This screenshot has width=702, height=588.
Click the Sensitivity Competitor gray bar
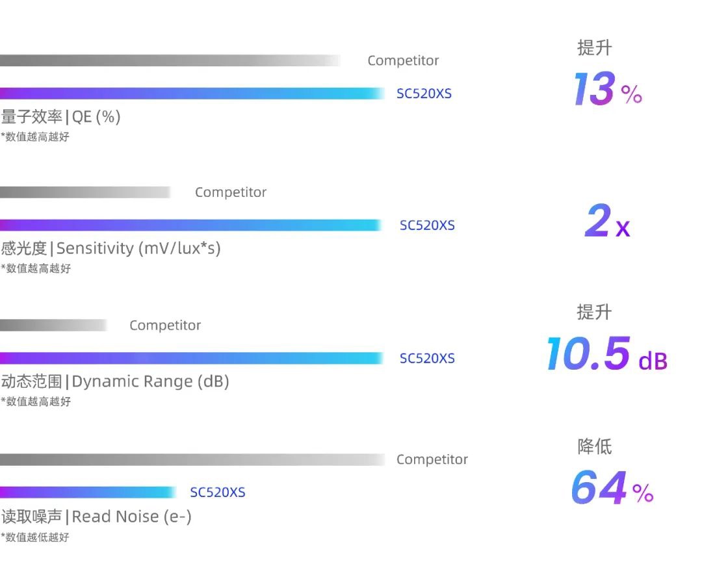pyautogui.click(x=85, y=192)
